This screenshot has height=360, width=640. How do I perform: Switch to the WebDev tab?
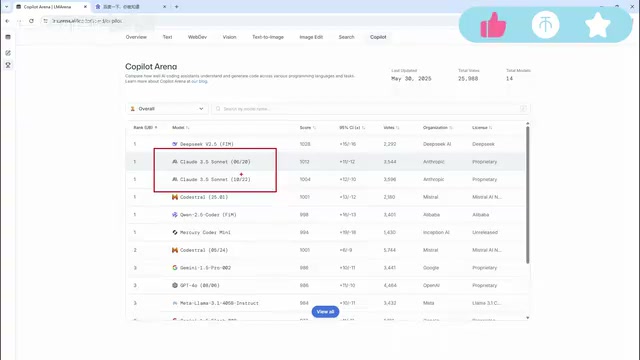pos(197,37)
